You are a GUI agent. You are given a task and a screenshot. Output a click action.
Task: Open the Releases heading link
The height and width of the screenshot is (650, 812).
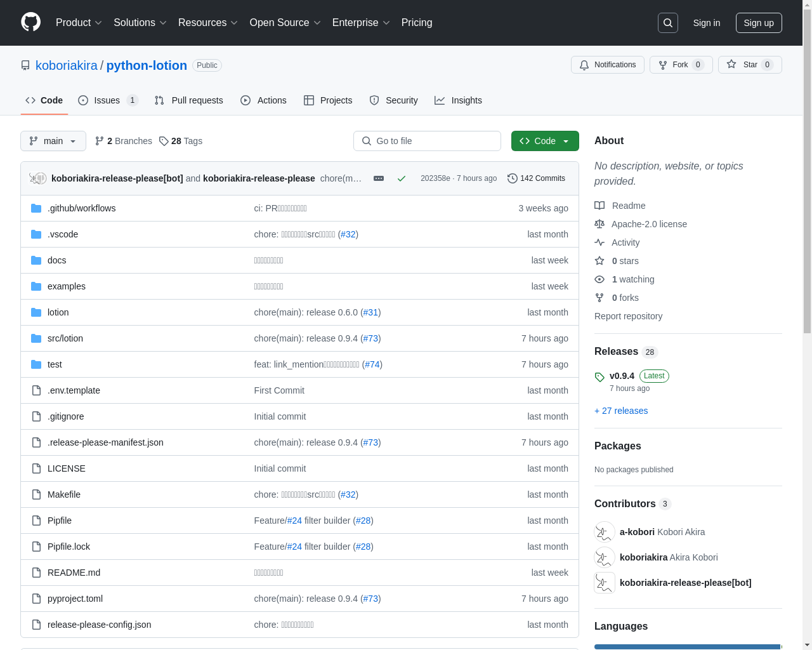[x=626, y=352]
